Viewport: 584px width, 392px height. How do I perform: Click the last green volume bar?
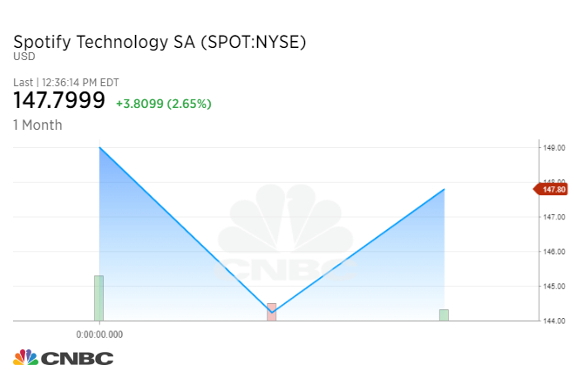click(x=444, y=315)
